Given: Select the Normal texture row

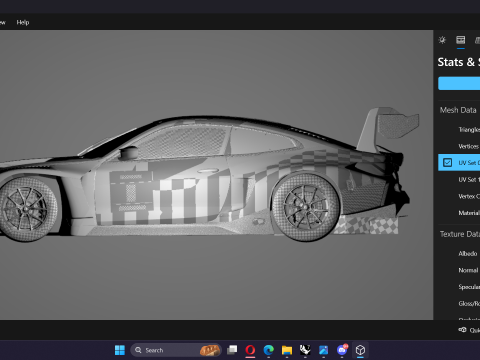Looking at the screenshot, I should (459, 270).
